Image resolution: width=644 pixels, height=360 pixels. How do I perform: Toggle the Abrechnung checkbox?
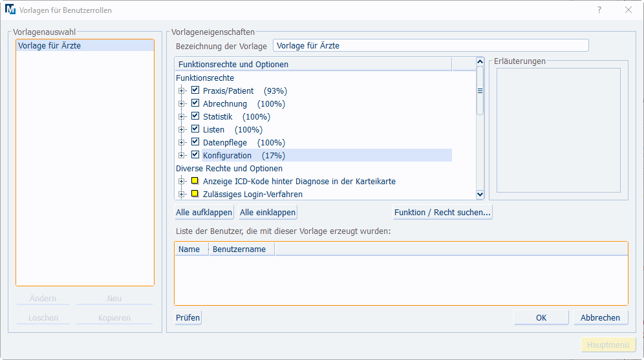coord(195,103)
